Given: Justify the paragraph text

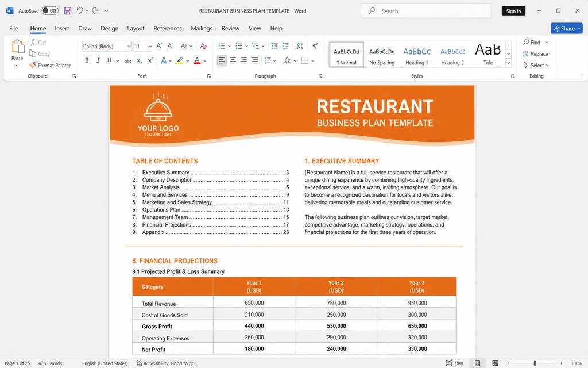Looking at the screenshot, I should (x=254, y=60).
